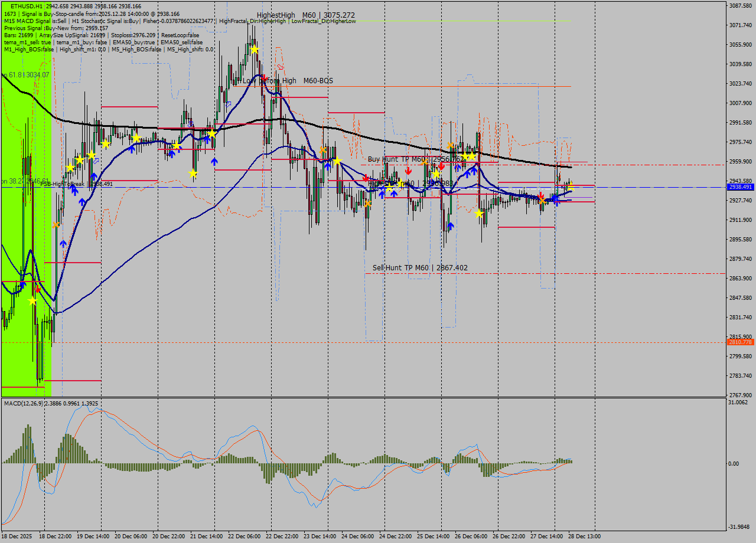Select the red down arrow beside Low before High label
This screenshot has height=543, width=756.
[x=265, y=77]
